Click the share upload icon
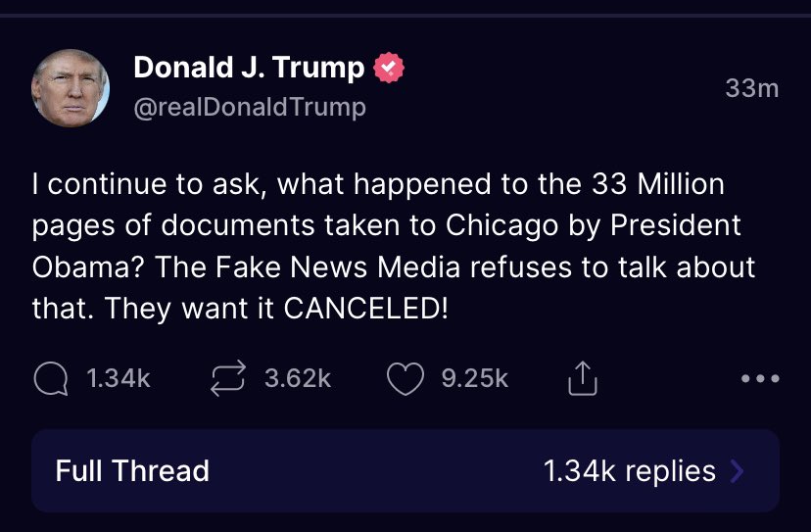The image size is (811, 532). click(582, 379)
